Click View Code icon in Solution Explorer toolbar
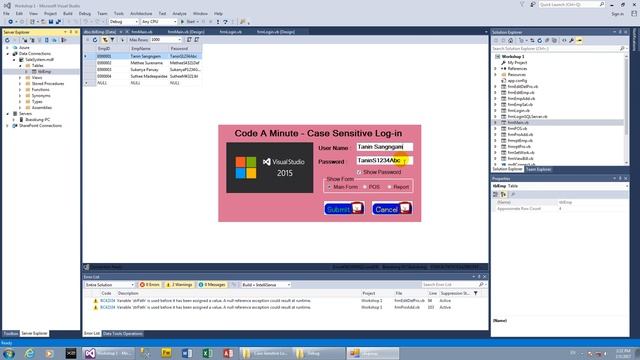The image size is (640, 360). pos(564,40)
